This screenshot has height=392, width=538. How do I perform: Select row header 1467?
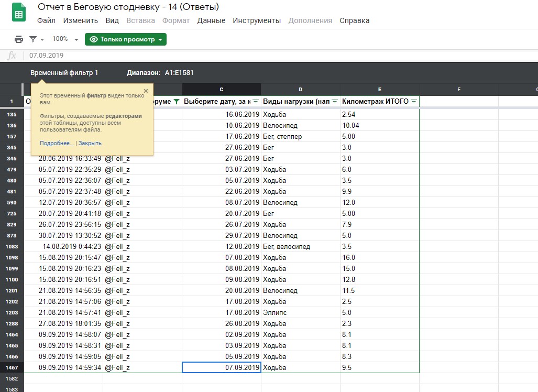click(12, 367)
